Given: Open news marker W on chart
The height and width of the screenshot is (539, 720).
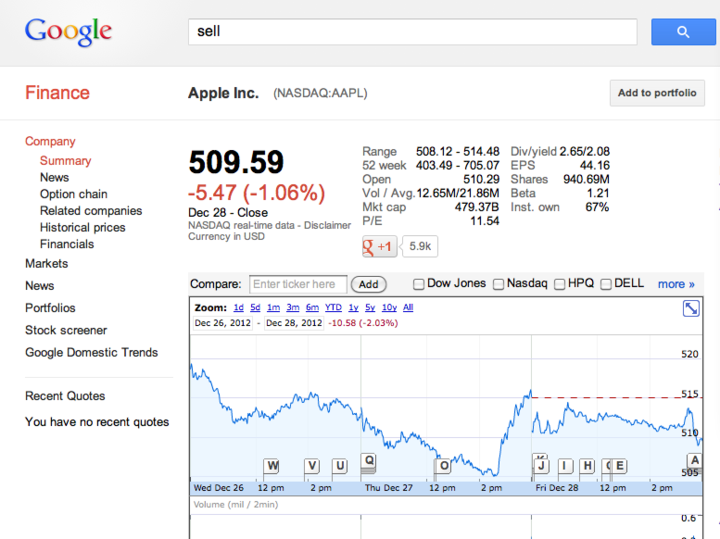Looking at the screenshot, I should (272, 466).
